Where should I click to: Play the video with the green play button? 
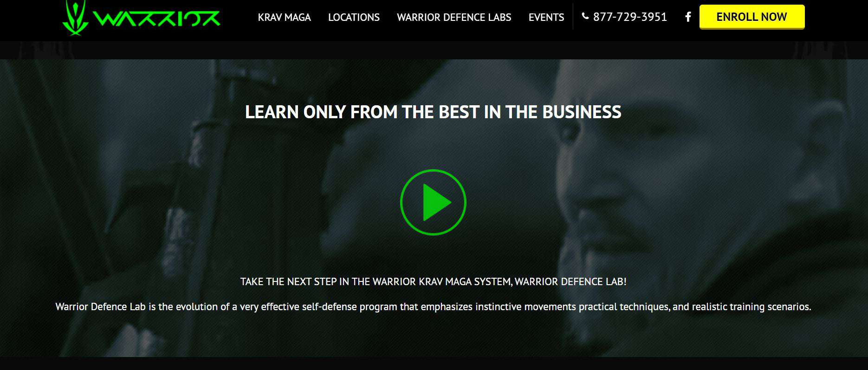[433, 202]
